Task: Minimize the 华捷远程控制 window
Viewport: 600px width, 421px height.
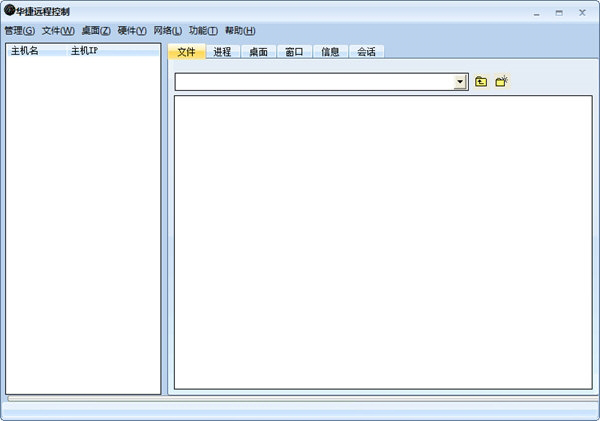Action: pos(536,13)
